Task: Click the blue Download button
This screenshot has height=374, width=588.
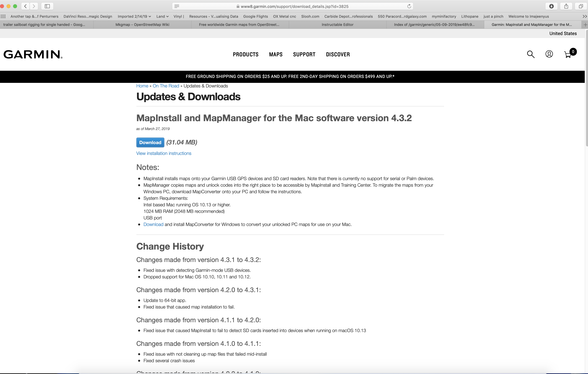Action: (150, 142)
